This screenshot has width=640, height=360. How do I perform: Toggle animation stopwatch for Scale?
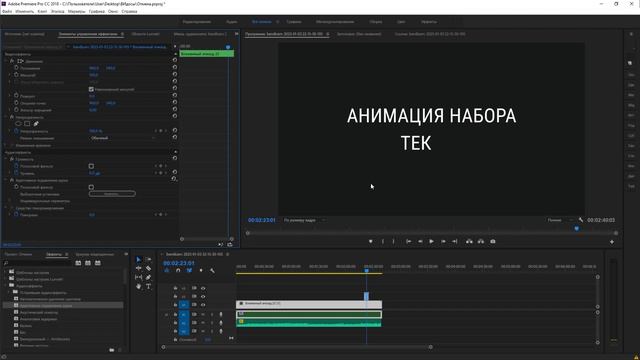tap(16, 75)
